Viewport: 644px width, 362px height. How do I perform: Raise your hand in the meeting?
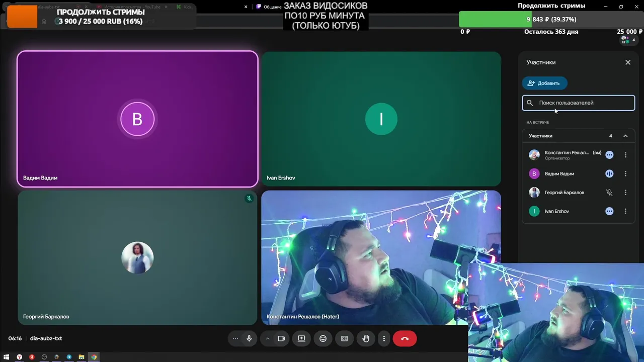(x=366, y=339)
